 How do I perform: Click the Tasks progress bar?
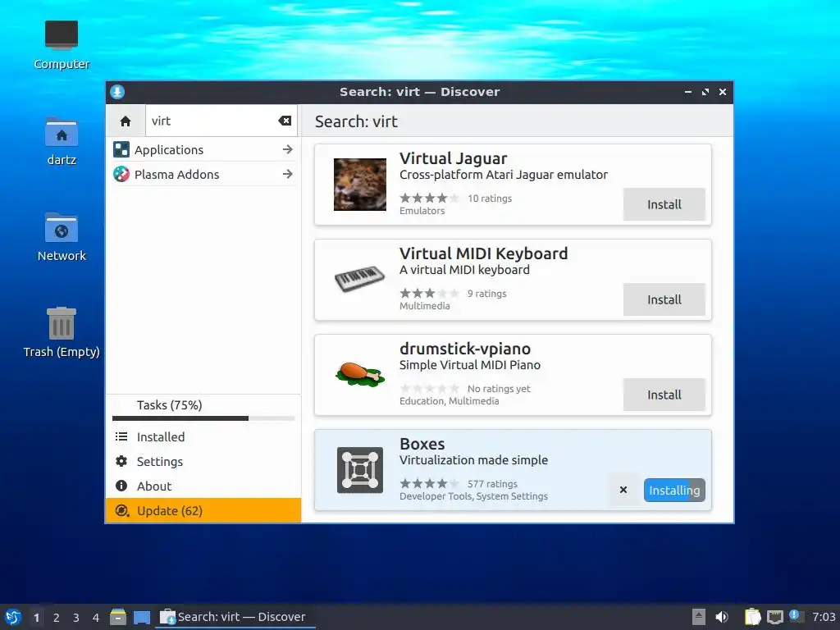coord(203,418)
